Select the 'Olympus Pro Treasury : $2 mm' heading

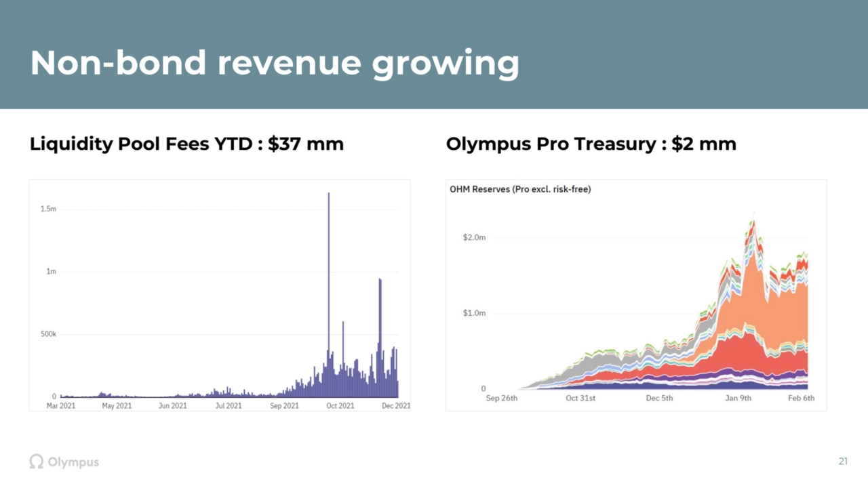click(x=591, y=144)
